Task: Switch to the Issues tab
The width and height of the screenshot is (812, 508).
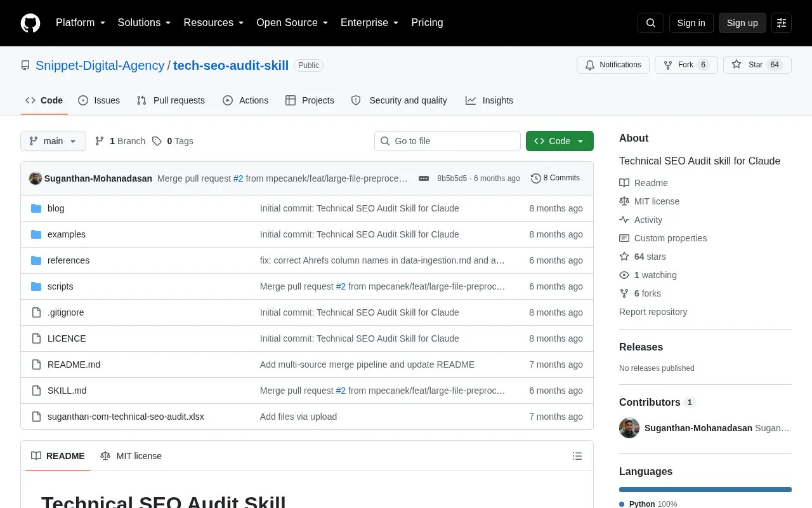Action: point(99,100)
